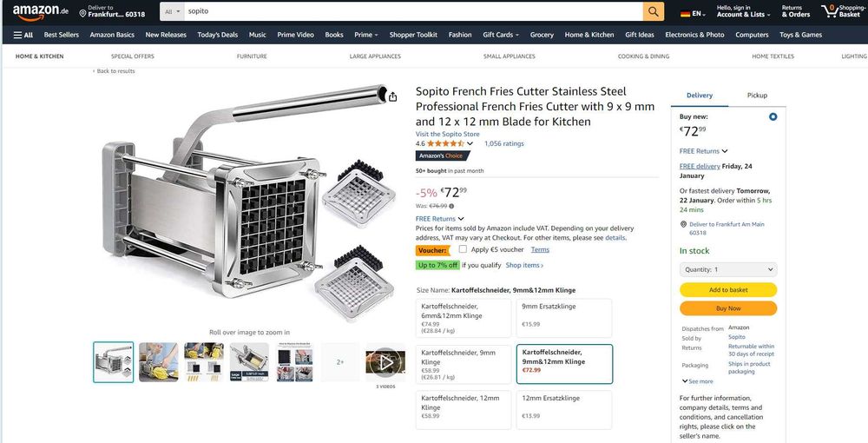
Task: Expand See more seller details
Action: (697, 380)
